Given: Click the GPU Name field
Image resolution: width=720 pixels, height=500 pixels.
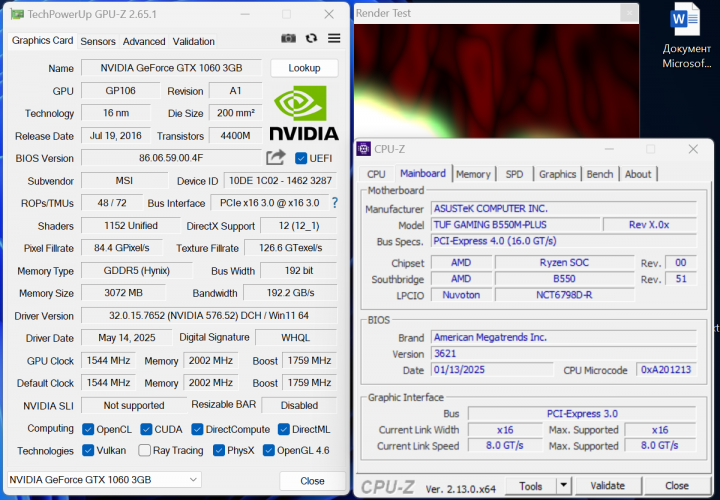Looking at the screenshot, I should [171, 68].
